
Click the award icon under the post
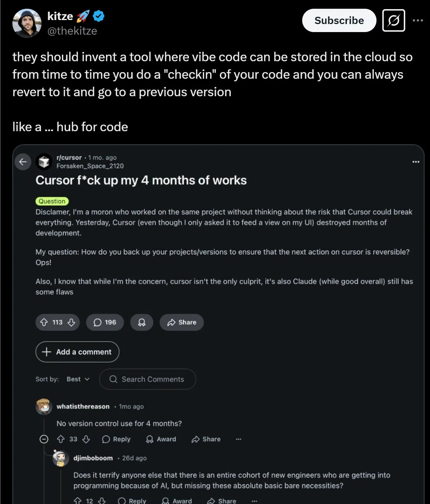pyautogui.click(x=142, y=323)
